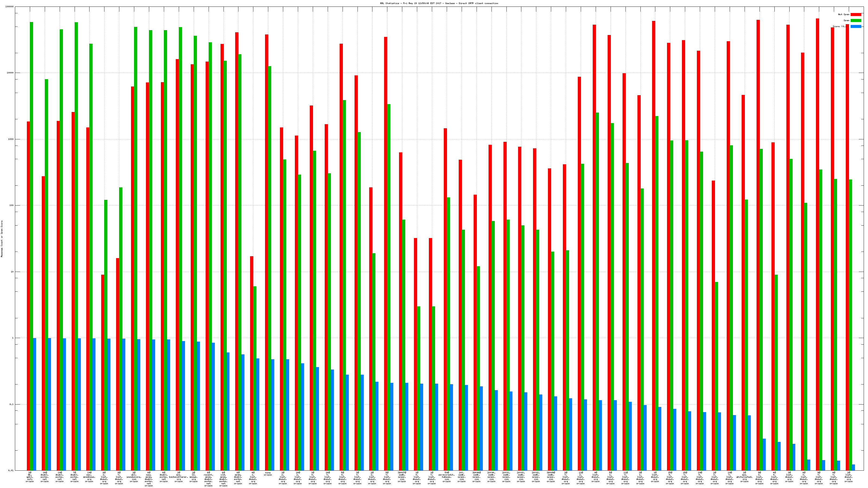
Task: Click the db.wpbl.info x-axis label
Action: tap(30, 477)
